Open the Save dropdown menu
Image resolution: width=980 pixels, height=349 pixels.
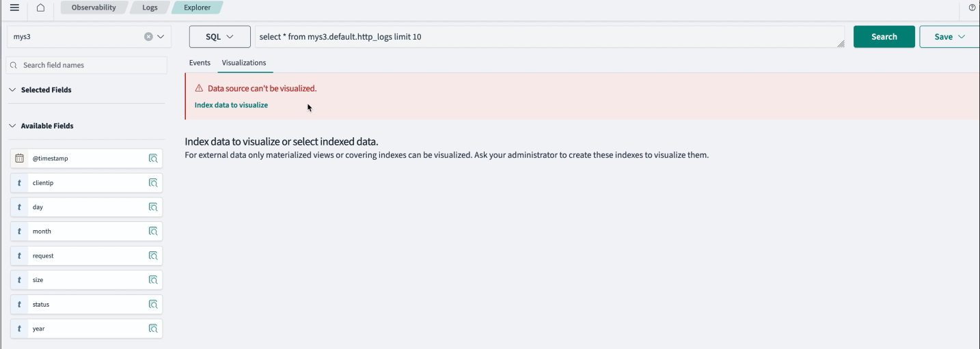(949, 37)
